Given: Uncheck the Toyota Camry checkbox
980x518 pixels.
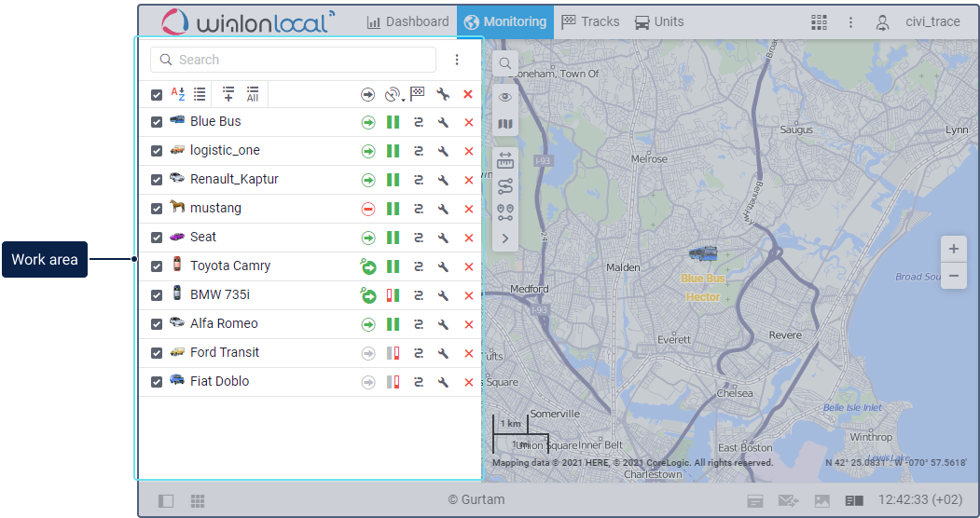Looking at the screenshot, I should pyautogui.click(x=157, y=266).
